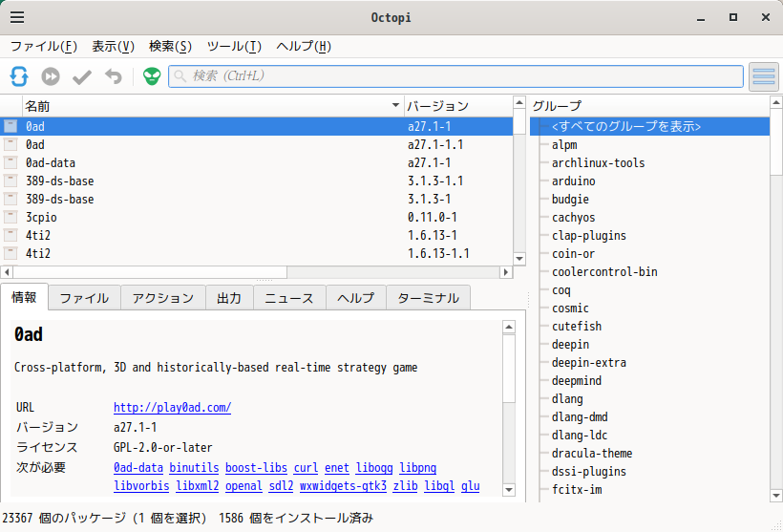The height and width of the screenshot is (532, 783).
Task: Click the green alien AUR icon
Action: [x=152, y=76]
